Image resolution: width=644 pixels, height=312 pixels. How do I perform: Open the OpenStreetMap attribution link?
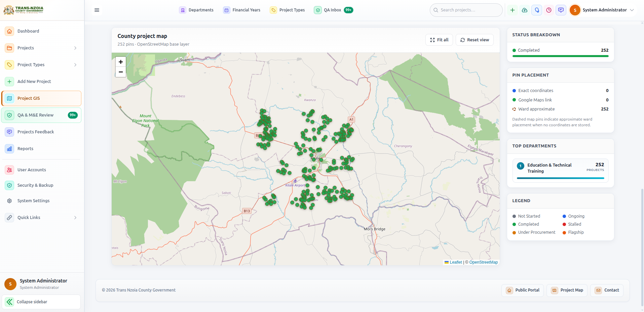tap(483, 262)
